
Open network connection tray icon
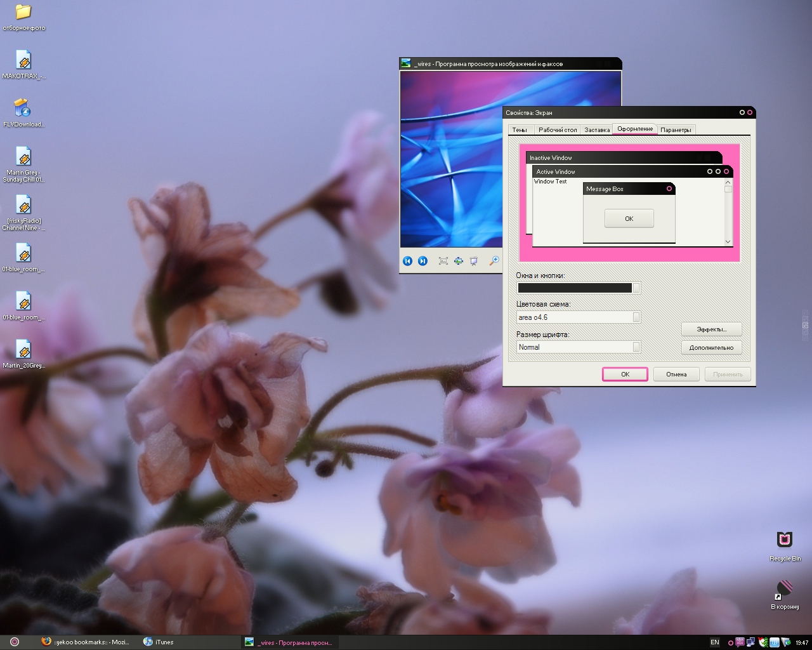tap(750, 642)
